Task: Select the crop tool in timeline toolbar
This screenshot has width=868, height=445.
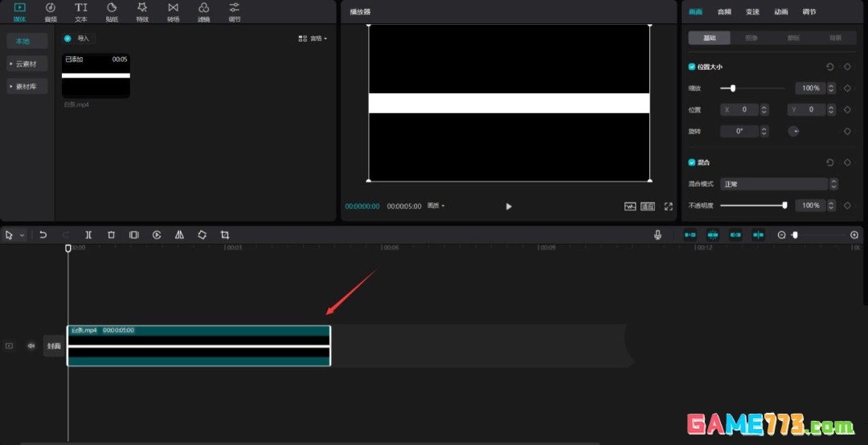Action: coord(225,235)
